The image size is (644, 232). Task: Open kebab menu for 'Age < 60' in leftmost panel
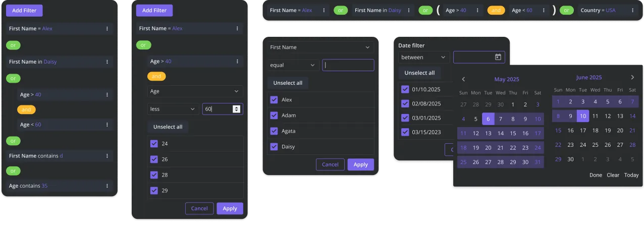click(x=107, y=125)
